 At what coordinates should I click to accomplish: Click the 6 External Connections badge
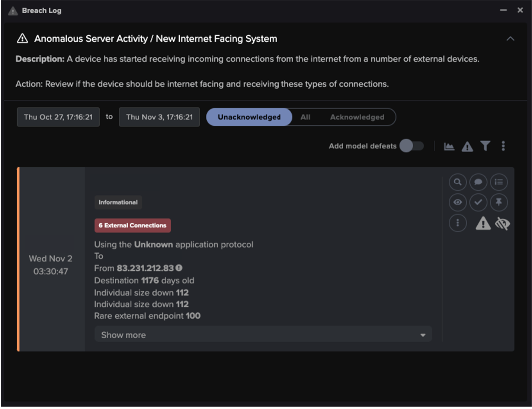(132, 225)
